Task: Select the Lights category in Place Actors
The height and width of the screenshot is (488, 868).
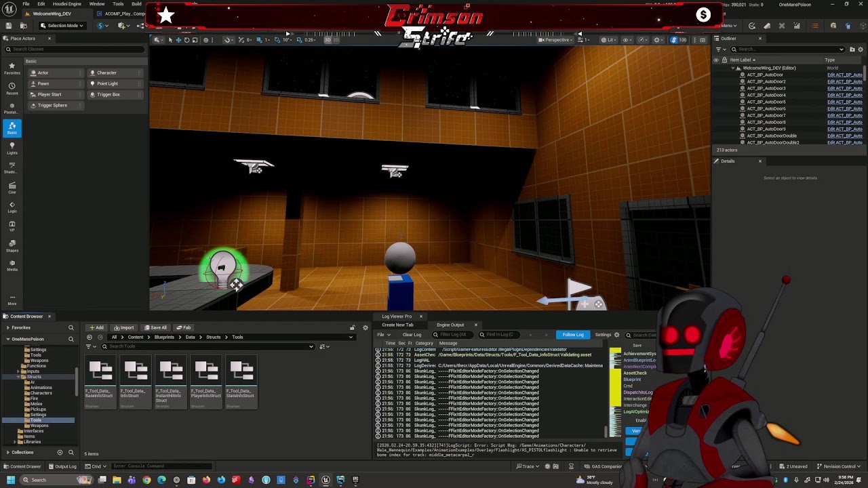Action: [12, 148]
